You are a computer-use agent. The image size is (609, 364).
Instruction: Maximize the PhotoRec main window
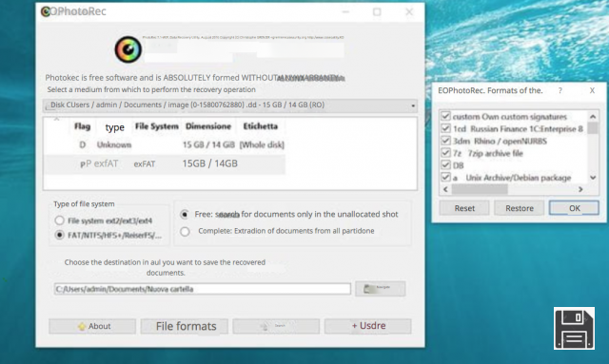[377, 12]
